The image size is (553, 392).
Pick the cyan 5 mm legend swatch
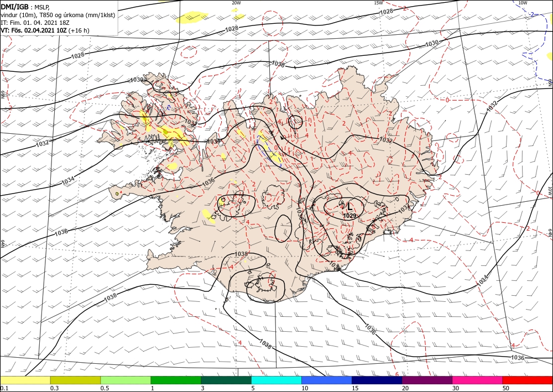pyautogui.click(x=276, y=380)
